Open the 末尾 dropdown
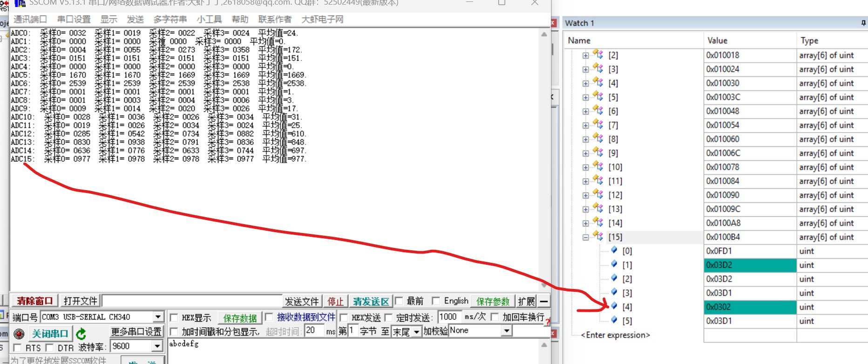 (x=416, y=331)
